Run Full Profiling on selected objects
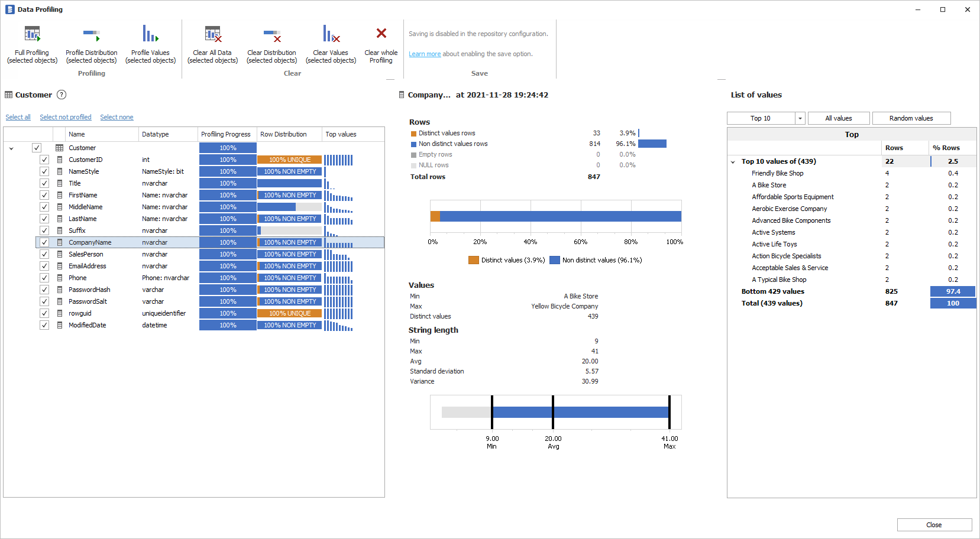Viewport: 980px width, 539px height. [32, 34]
